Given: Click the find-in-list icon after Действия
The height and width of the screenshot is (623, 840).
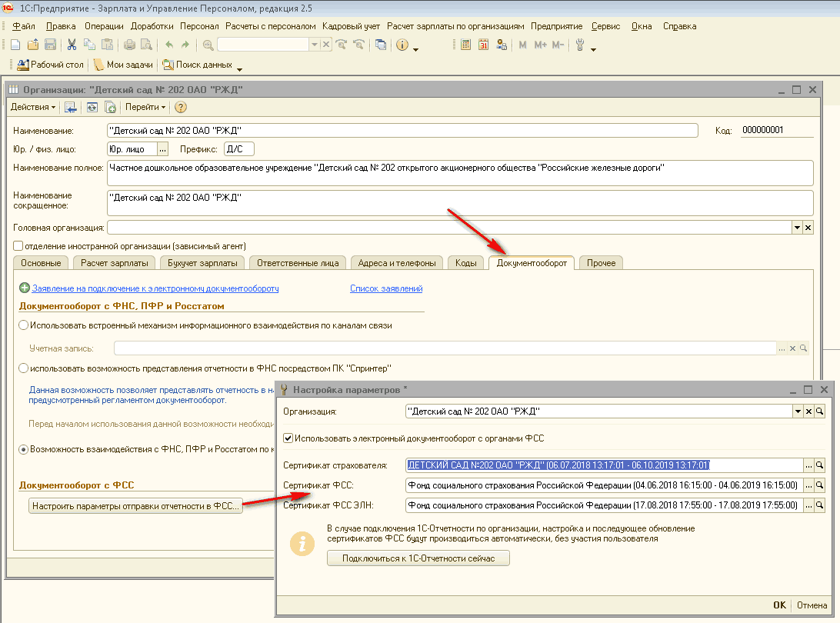Looking at the screenshot, I should click(71, 107).
